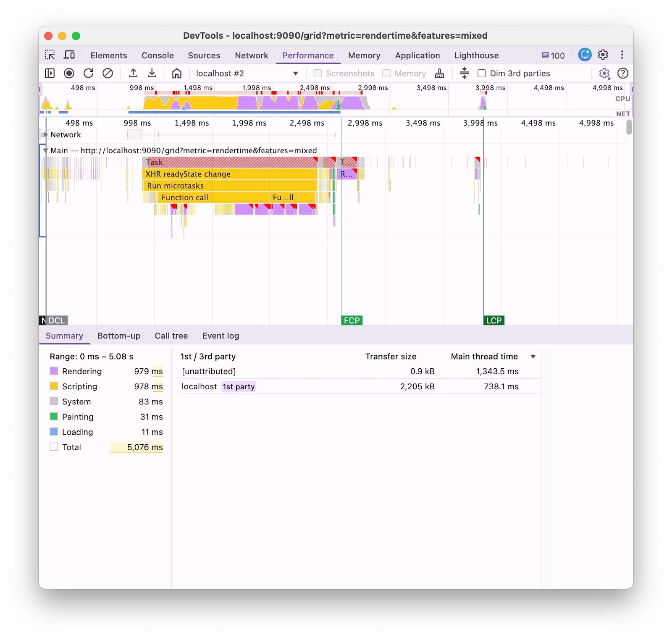Click the home icon in Performance toolbar

(x=177, y=73)
